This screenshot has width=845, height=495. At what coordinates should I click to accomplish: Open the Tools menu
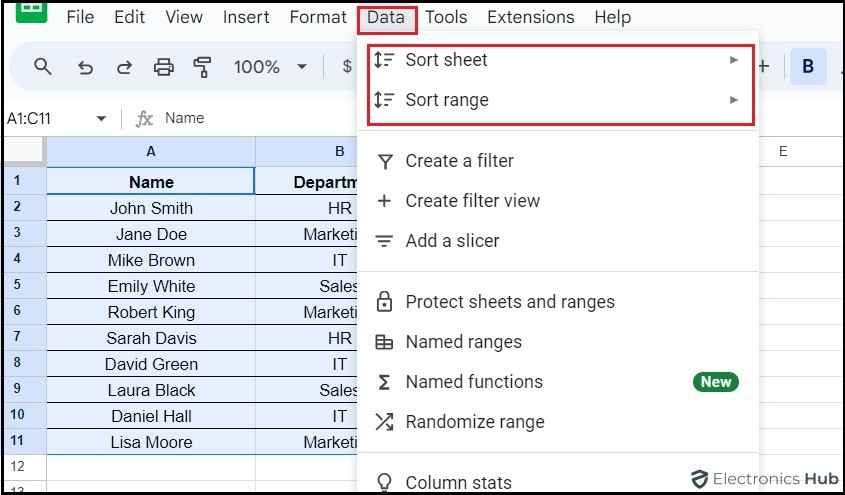446,17
